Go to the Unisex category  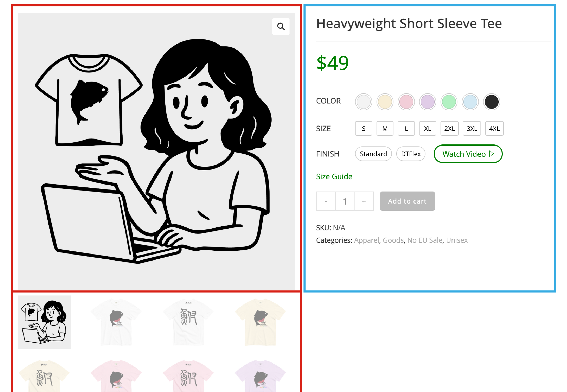(457, 240)
